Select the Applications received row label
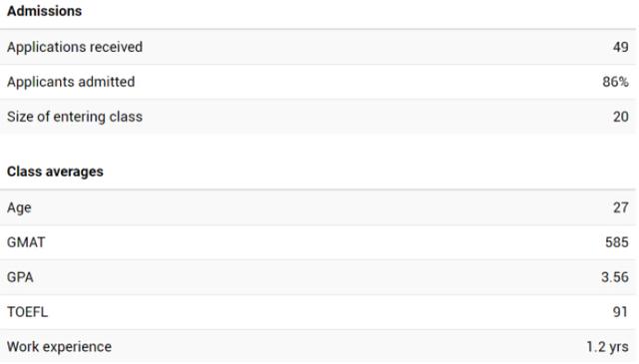The height and width of the screenshot is (364, 639). pos(75,47)
